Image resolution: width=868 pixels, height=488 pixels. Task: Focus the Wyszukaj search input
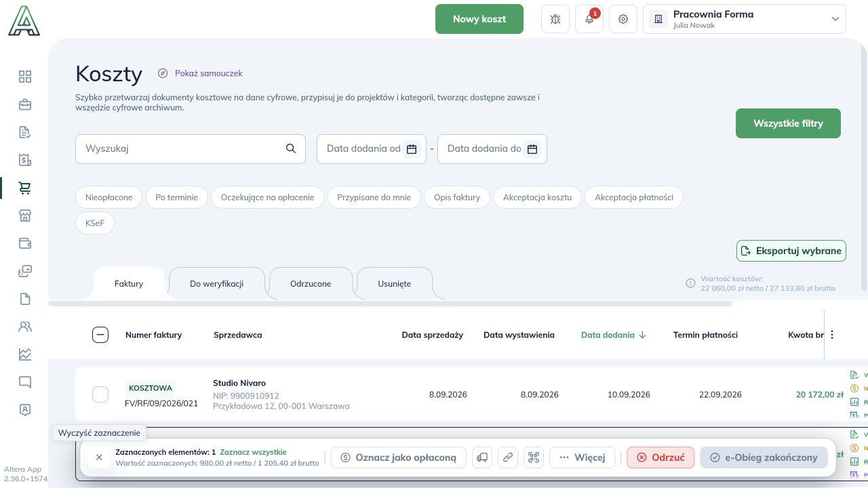(x=190, y=148)
